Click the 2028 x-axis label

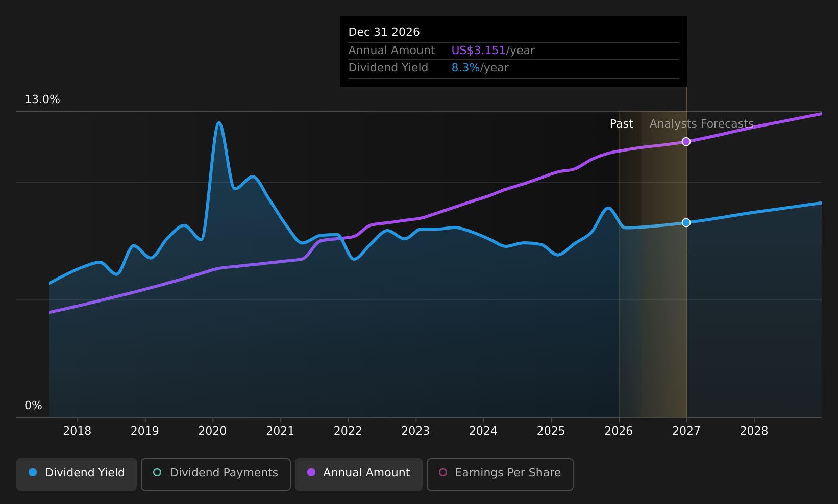point(754,431)
